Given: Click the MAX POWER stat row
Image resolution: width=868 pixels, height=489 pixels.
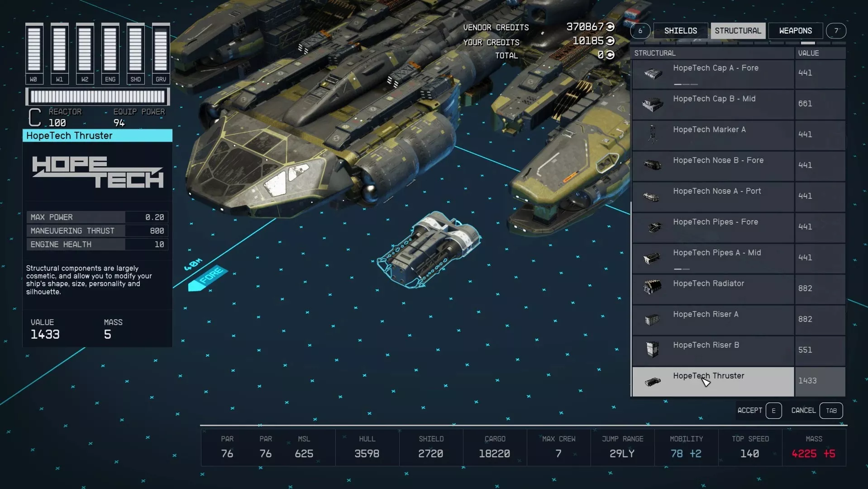Looking at the screenshot, I should click(97, 217).
